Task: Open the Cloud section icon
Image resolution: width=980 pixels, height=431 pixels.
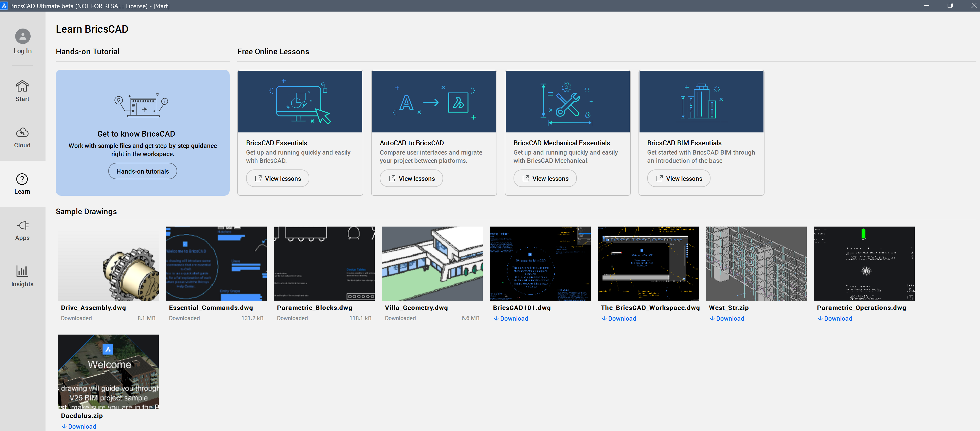Action: point(22,132)
